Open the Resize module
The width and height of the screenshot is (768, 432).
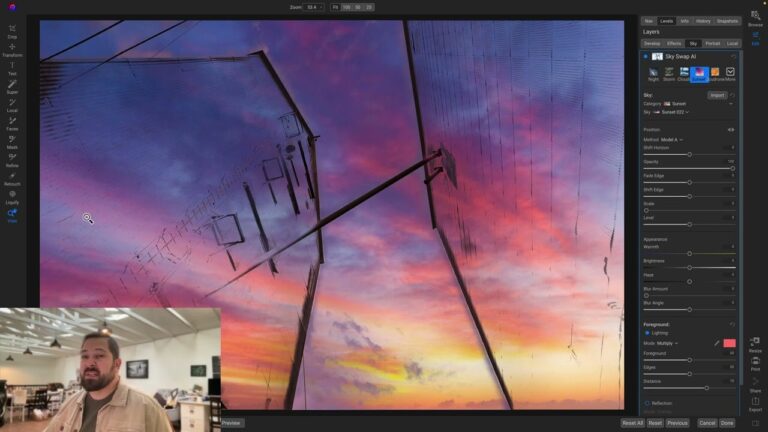755,344
